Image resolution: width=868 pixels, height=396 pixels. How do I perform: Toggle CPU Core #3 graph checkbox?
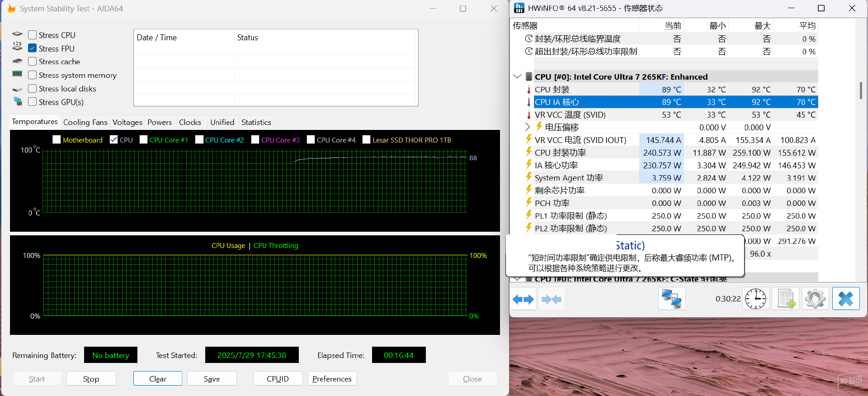[x=255, y=140]
